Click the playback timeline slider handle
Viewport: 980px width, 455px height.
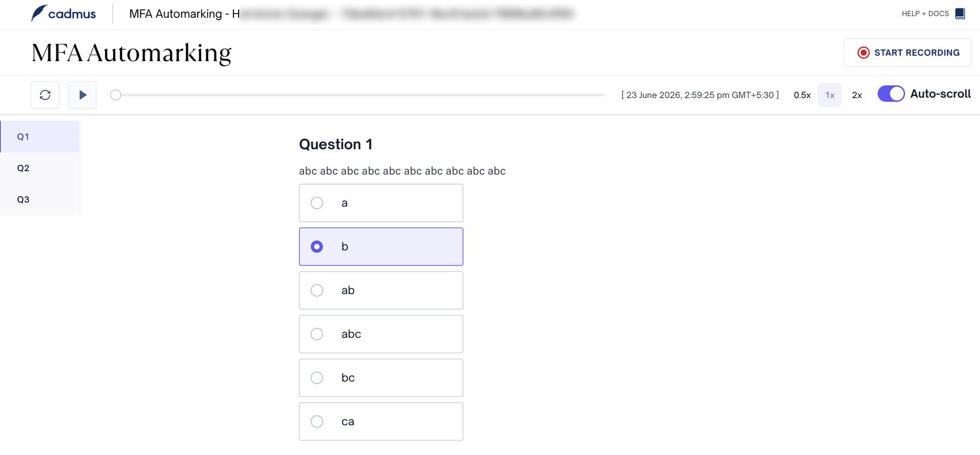coord(115,95)
